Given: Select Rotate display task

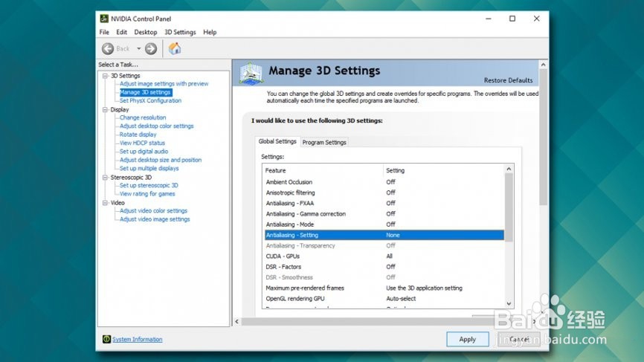Looking at the screenshot, I should pos(138,135).
